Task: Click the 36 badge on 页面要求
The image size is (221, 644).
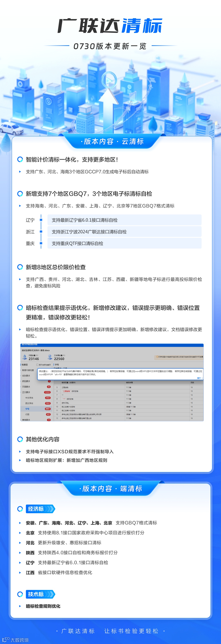Action: (x=49, y=387)
